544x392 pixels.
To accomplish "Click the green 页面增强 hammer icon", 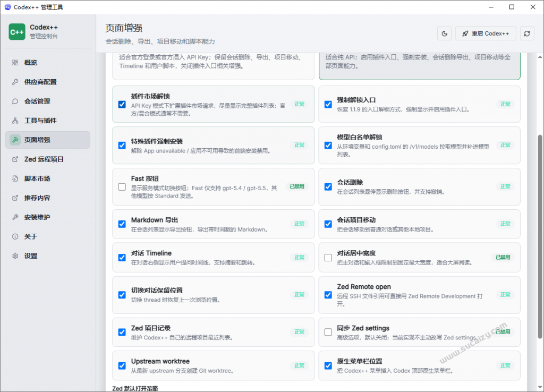I will pyautogui.click(x=15, y=140).
